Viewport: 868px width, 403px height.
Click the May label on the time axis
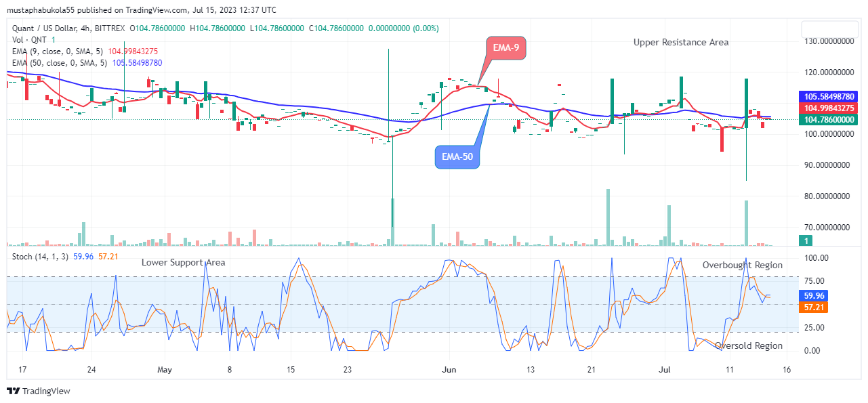(165, 370)
